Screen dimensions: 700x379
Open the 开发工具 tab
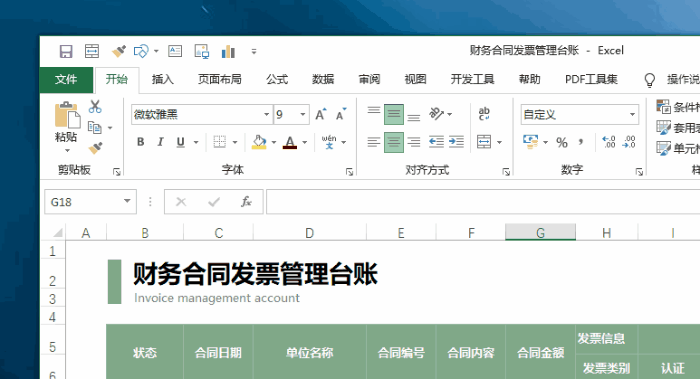pos(472,79)
